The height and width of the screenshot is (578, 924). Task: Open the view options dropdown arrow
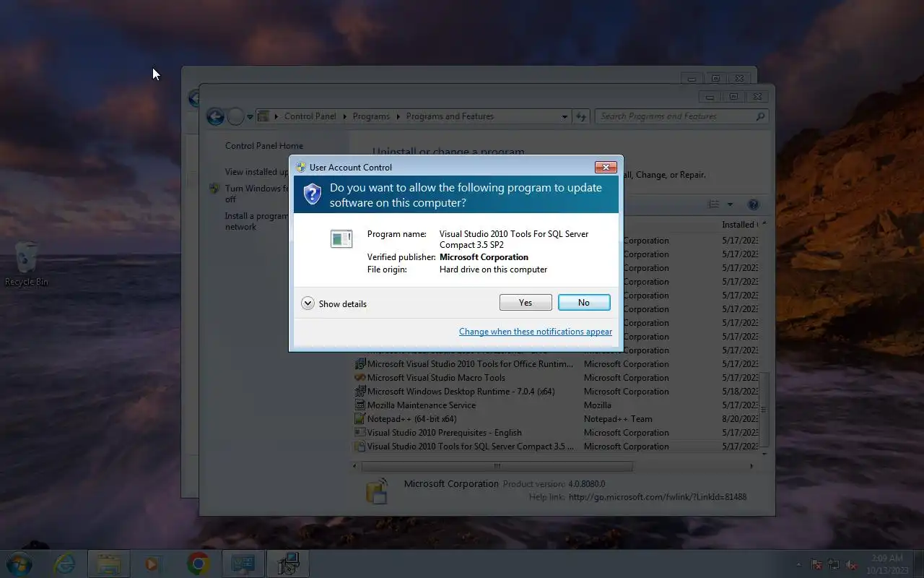[x=730, y=205]
